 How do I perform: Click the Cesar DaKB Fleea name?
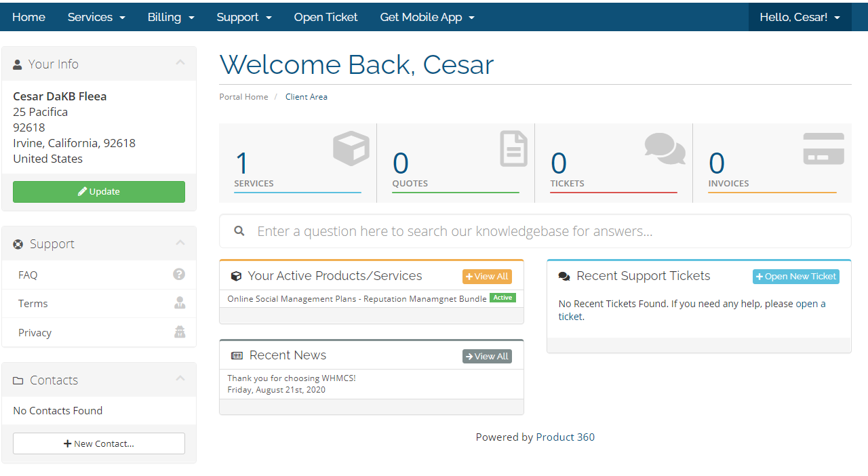tap(60, 96)
